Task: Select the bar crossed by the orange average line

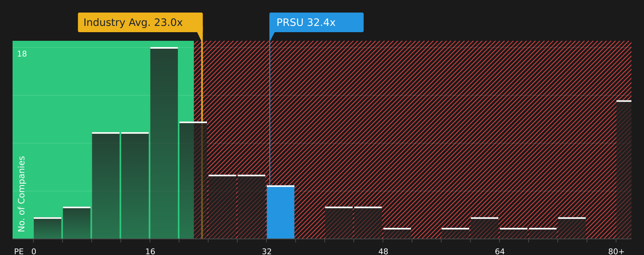Action: click(x=193, y=180)
